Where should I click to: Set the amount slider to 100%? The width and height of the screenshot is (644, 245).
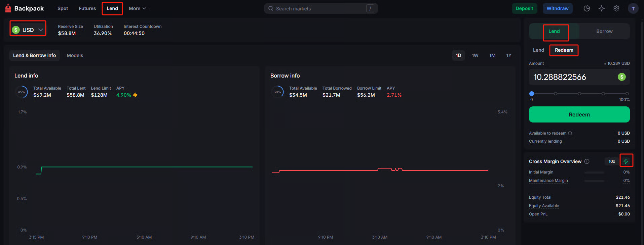pos(627,94)
